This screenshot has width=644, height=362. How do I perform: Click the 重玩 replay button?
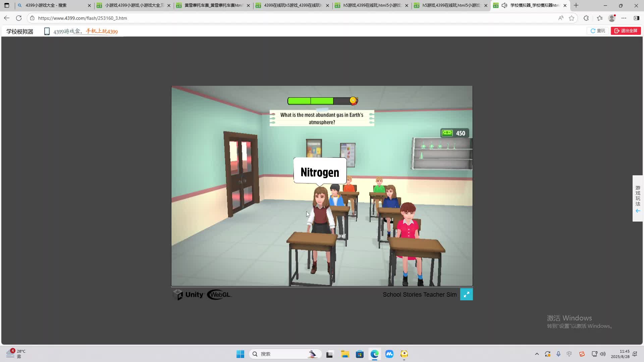[598, 31]
